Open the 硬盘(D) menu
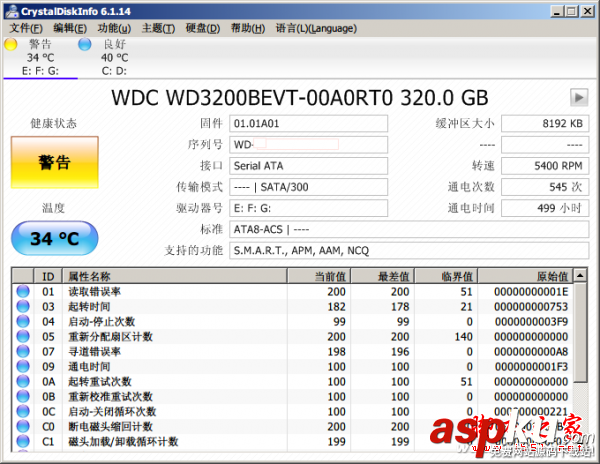 pos(203,28)
